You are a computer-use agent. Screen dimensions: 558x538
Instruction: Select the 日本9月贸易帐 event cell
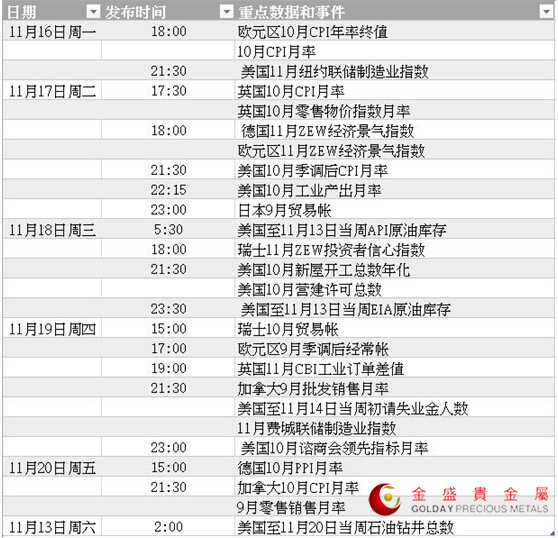394,210
